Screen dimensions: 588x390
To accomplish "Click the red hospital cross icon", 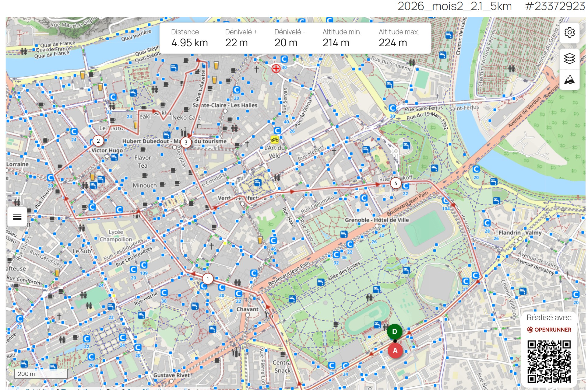I will (x=276, y=68).
